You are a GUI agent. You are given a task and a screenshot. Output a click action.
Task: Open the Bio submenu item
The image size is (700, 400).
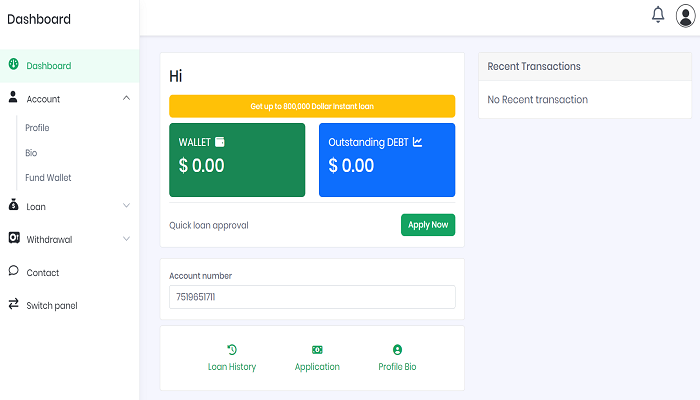(31, 153)
